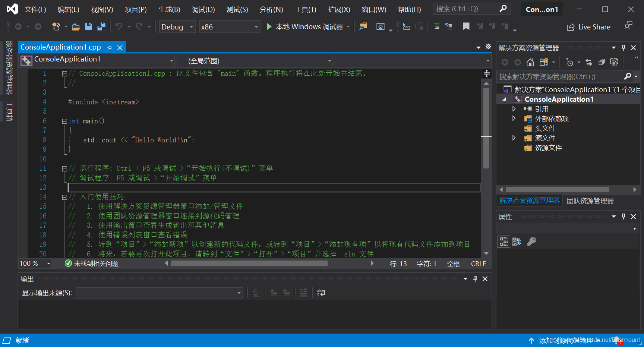The height and width of the screenshot is (347, 644).
Task: Switch Properties panel to categorized view
Action: point(504,242)
